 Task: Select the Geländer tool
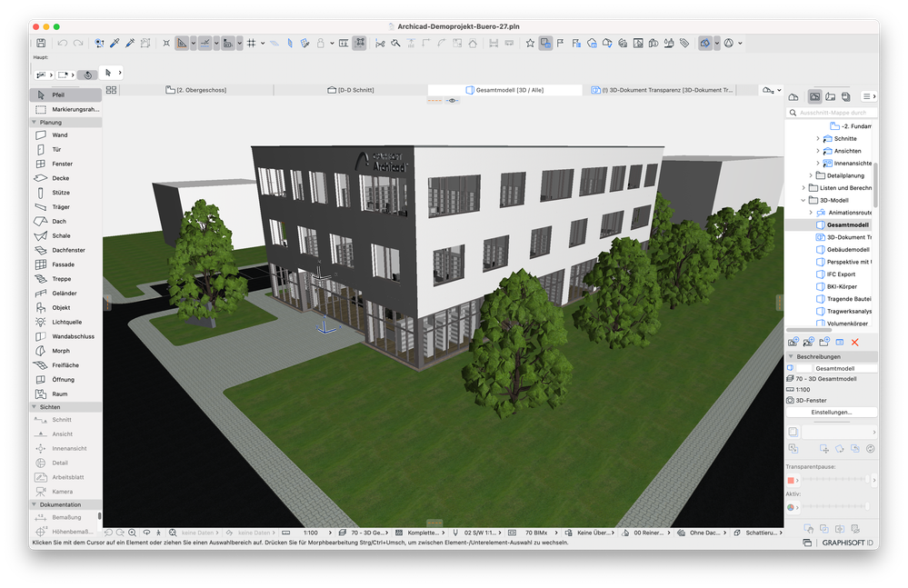[65, 294]
